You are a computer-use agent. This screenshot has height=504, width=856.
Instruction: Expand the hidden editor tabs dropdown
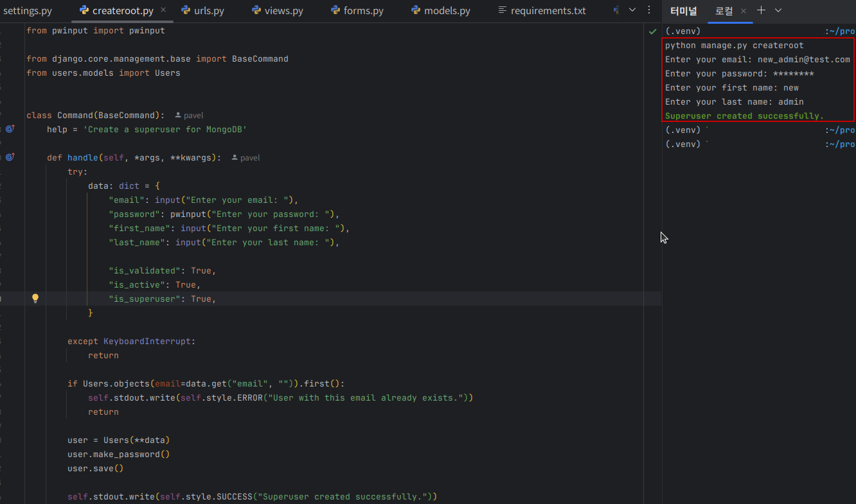[632, 10]
